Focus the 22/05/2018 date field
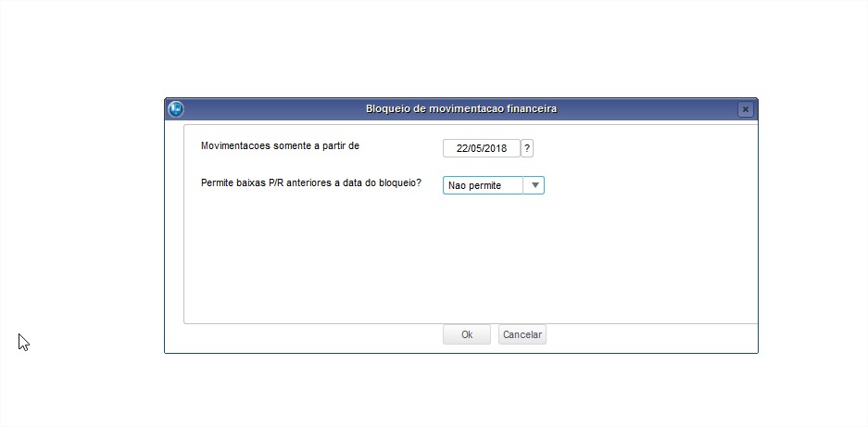Screen dimensions: 868x427 [482, 148]
